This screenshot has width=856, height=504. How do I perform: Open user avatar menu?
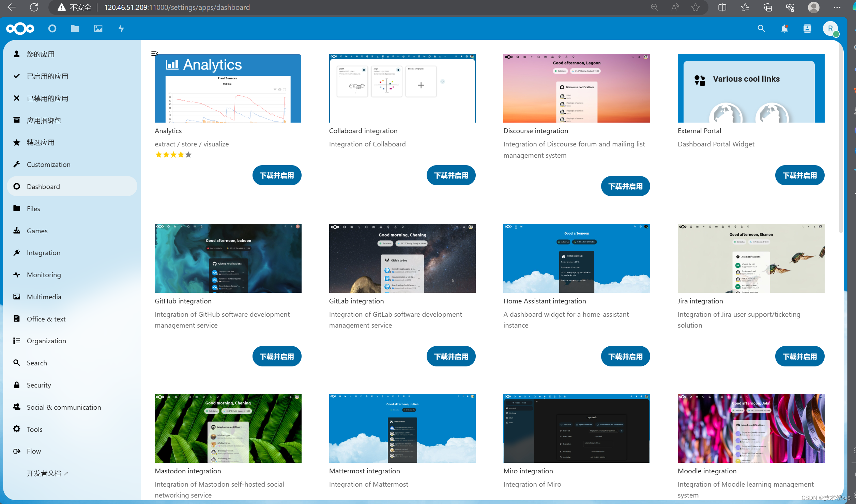[830, 29]
